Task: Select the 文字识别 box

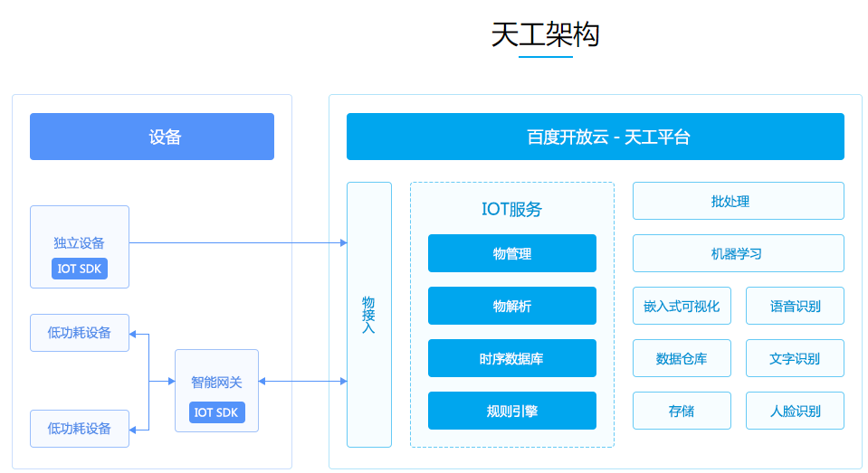Action: tap(795, 358)
